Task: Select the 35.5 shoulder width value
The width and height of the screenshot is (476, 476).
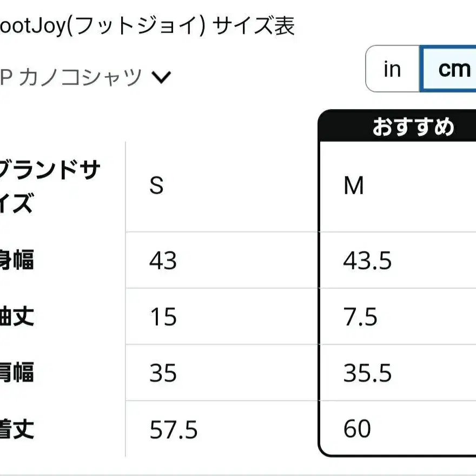Action: (367, 373)
